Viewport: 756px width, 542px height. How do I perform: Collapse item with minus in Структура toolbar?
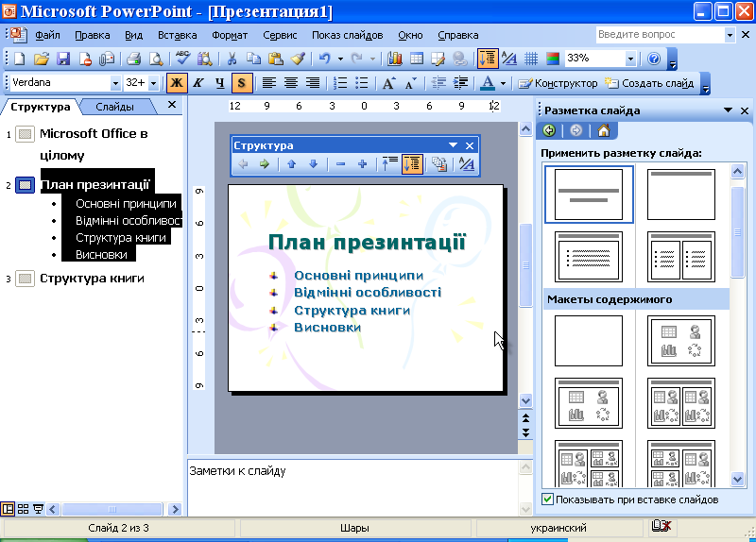pyautogui.click(x=340, y=164)
